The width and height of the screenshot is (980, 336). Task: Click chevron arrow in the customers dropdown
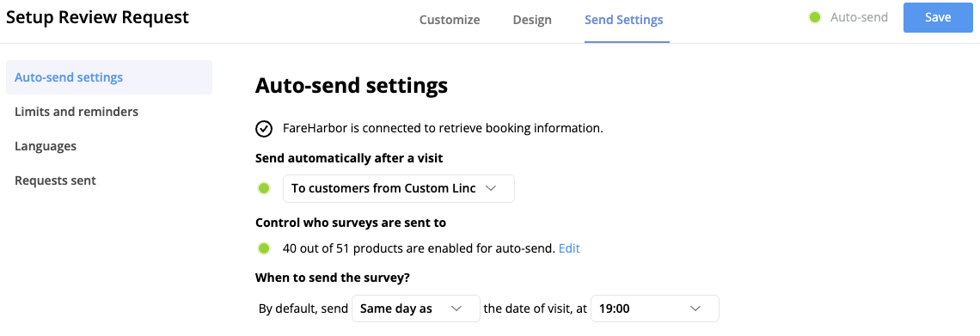click(491, 188)
